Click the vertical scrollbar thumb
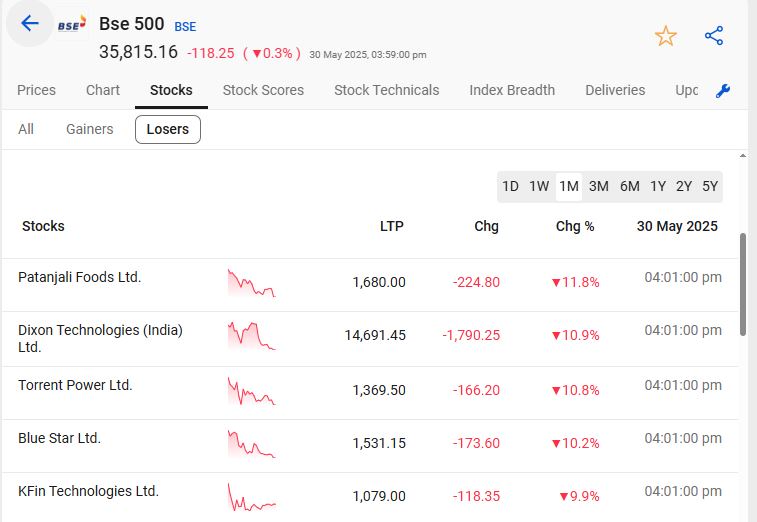This screenshot has height=522, width=757. (742, 285)
